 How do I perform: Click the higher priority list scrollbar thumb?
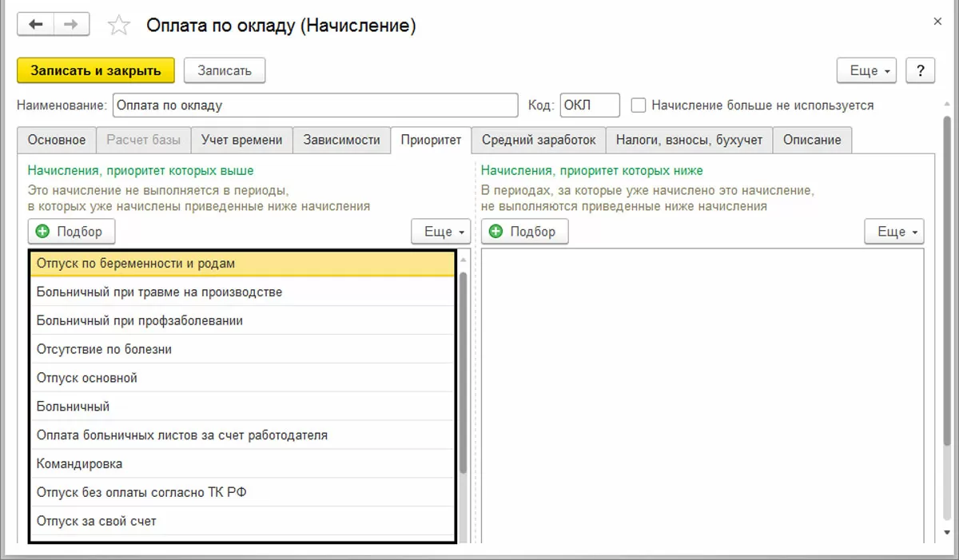pos(464,371)
